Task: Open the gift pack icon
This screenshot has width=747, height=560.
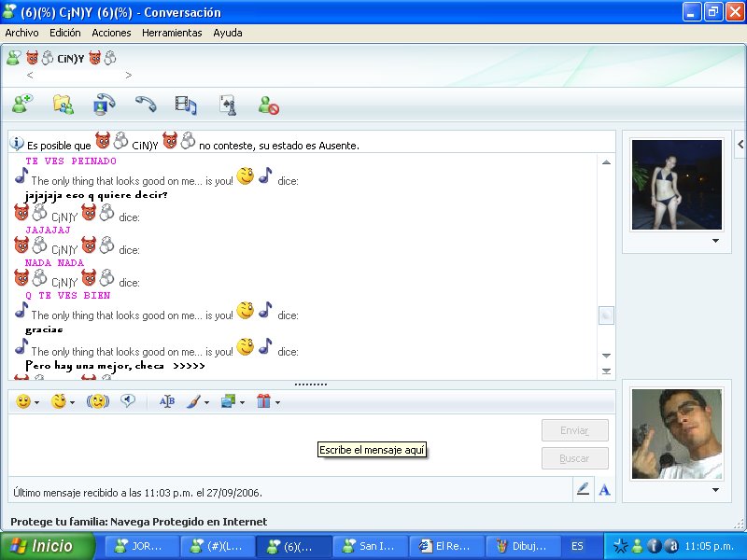Action: [263, 401]
